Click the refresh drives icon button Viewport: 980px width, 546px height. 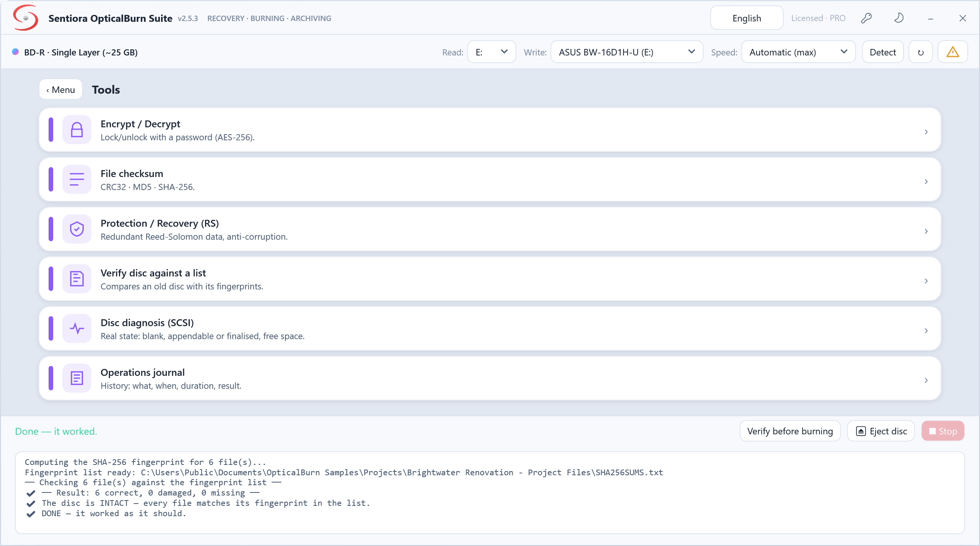tap(920, 52)
